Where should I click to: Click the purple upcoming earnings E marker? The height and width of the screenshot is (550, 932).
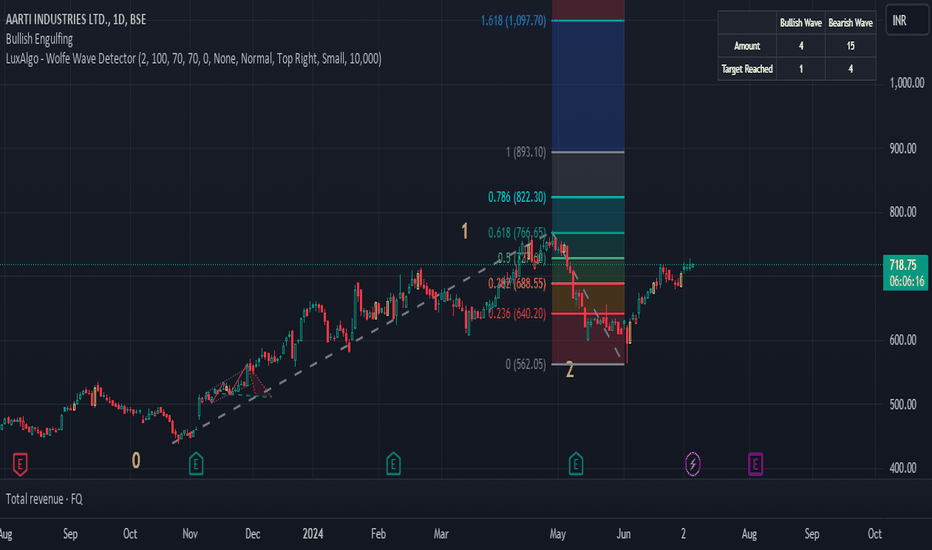pyautogui.click(x=755, y=464)
